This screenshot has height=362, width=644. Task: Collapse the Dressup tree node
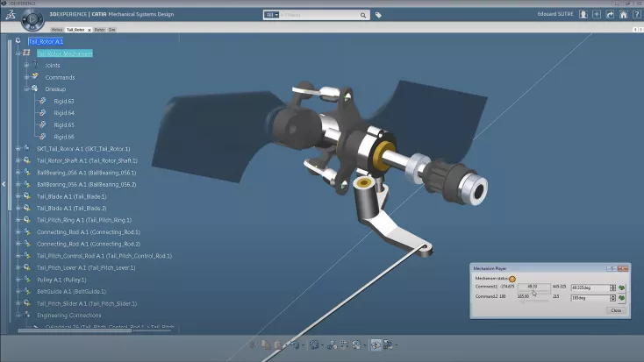(26, 89)
